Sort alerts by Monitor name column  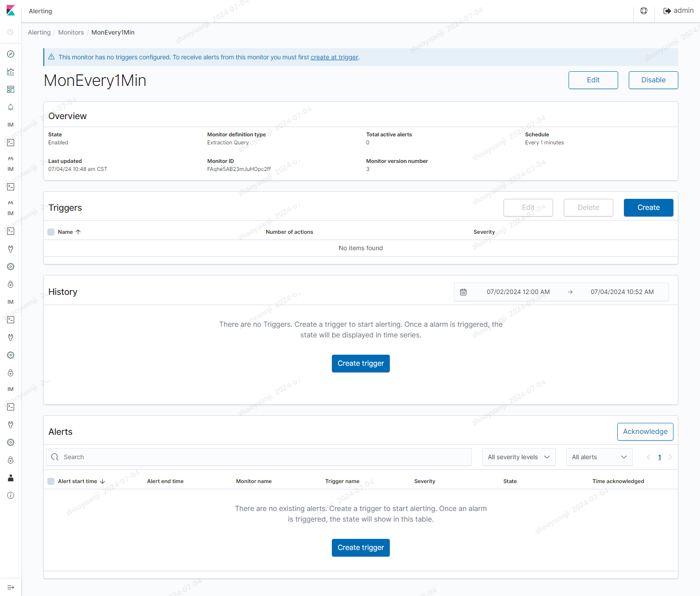pos(254,481)
